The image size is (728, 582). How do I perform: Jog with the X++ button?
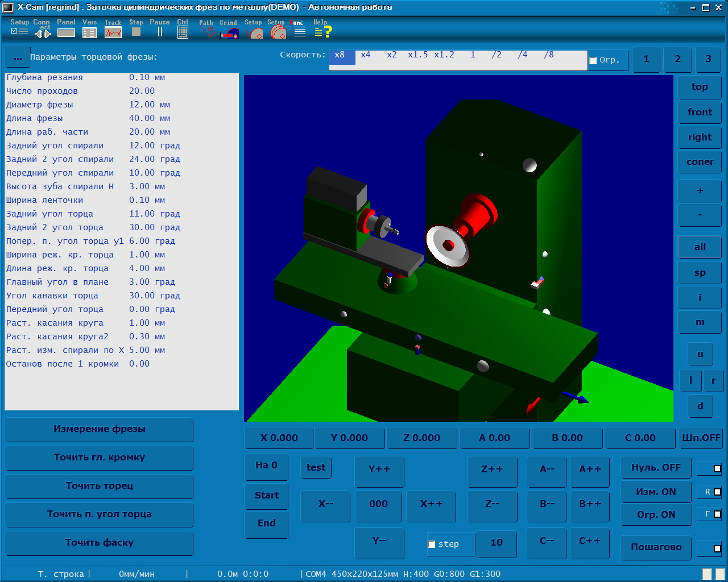click(x=431, y=505)
